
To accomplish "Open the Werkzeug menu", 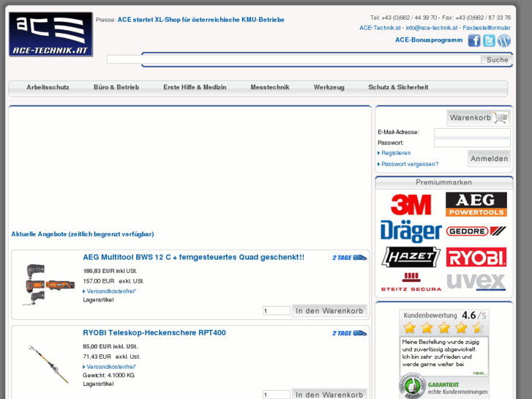I will point(329,87).
